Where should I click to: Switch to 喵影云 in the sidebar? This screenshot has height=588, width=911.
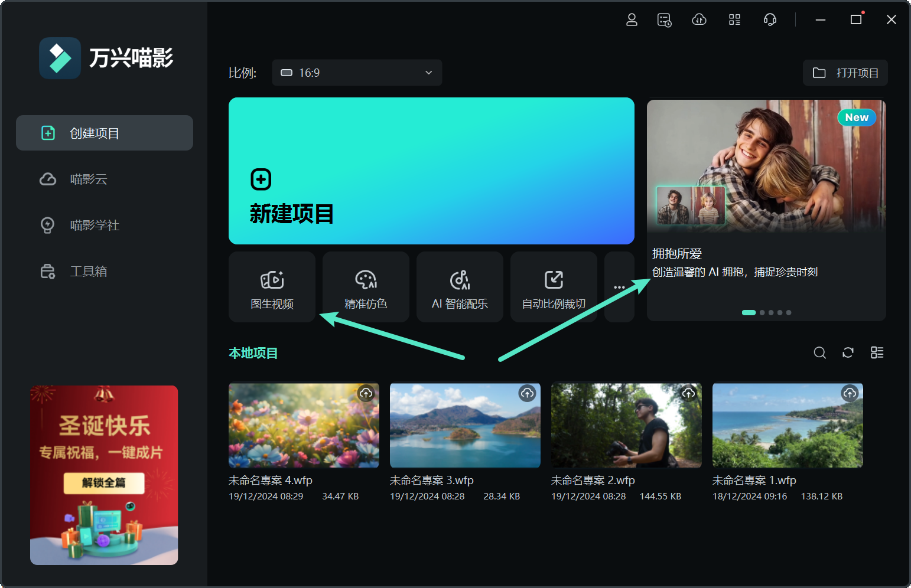[x=89, y=179]
